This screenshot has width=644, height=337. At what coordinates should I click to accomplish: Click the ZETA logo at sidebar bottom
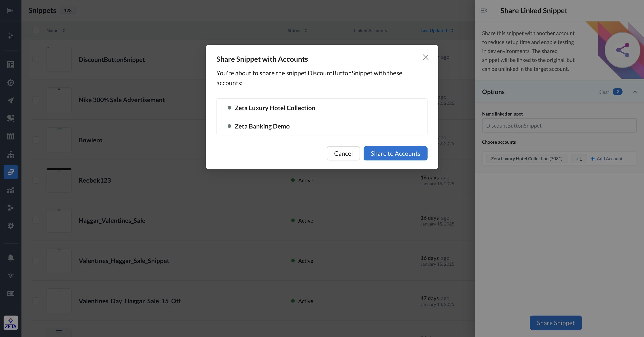[11, 323]
